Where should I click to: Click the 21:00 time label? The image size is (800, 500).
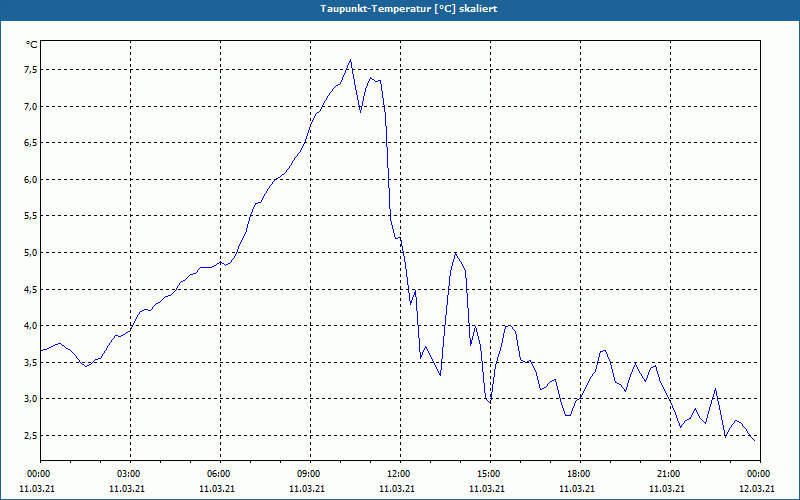click(670, 474)
